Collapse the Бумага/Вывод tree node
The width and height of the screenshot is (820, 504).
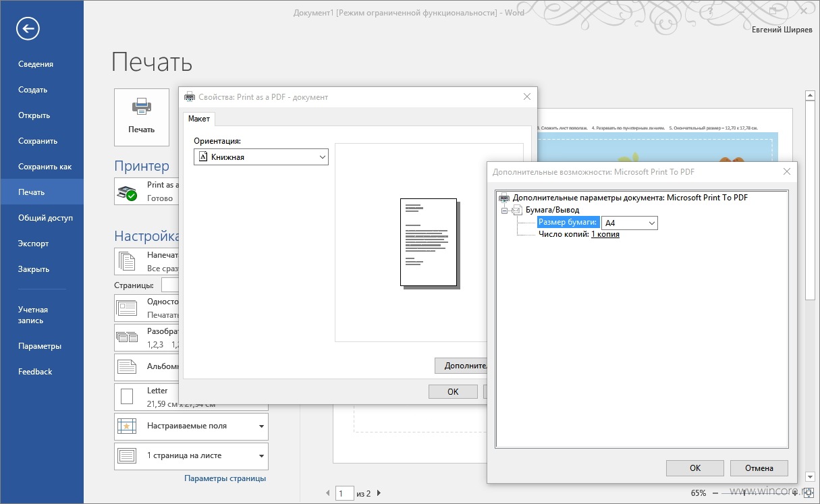click(x=504, y=210)
